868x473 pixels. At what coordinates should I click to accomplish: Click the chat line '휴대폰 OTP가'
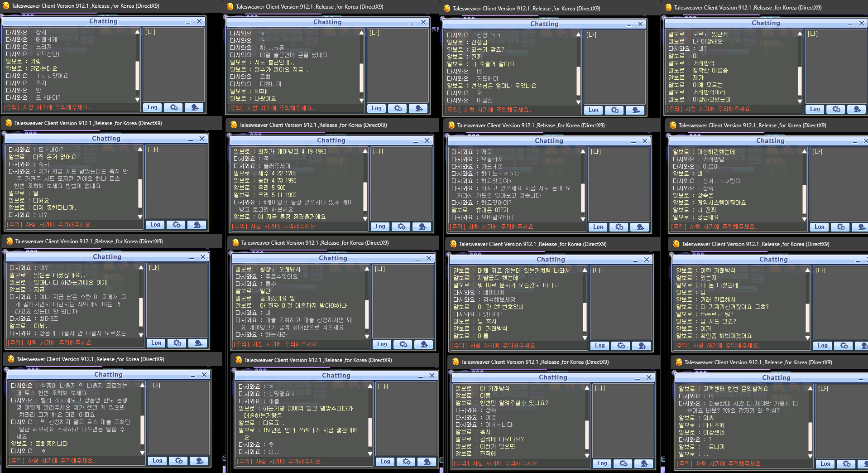(480, 210)
